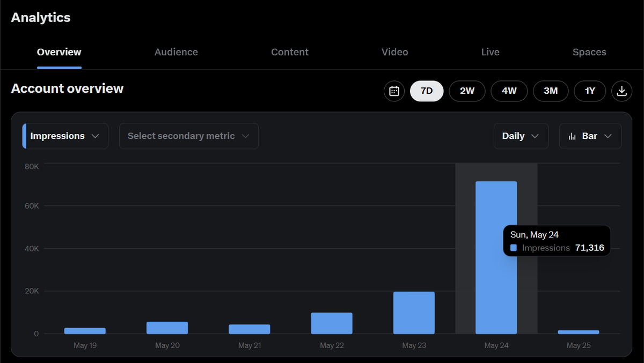Click the May 19 x-axis label
The height and width of the screenshot is (363, 644).
tap(85, 345)
